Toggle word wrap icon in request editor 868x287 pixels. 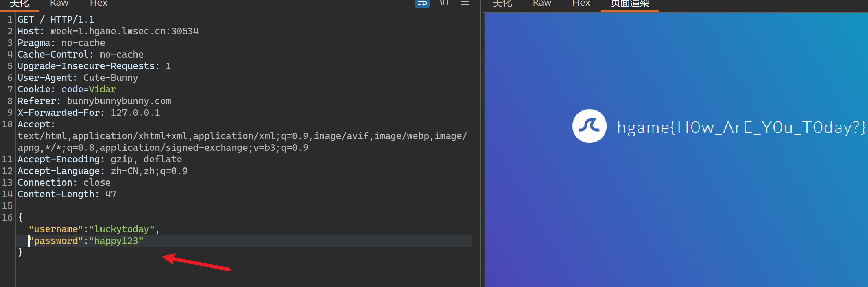click(422, 3)
